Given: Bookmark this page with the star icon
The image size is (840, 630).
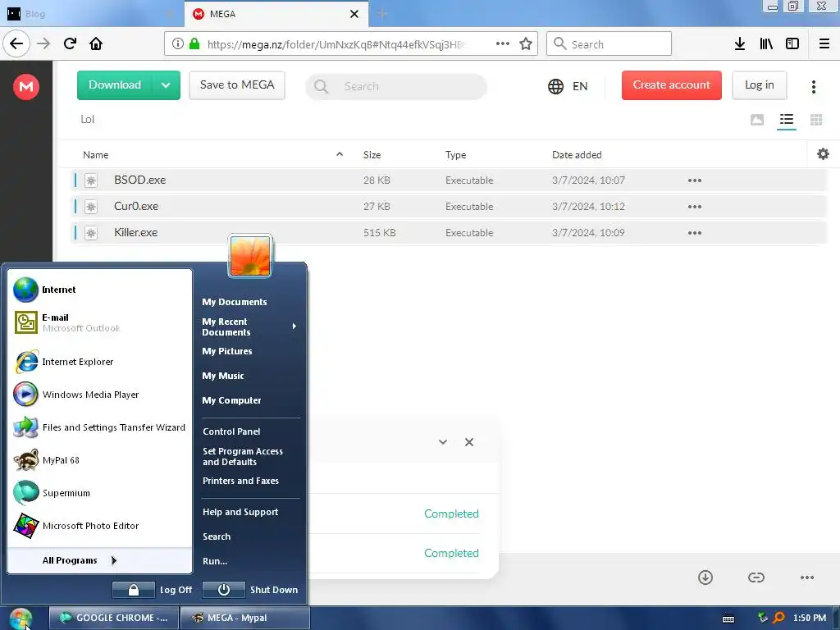Looking at the screenshot, I should (526, 44).
